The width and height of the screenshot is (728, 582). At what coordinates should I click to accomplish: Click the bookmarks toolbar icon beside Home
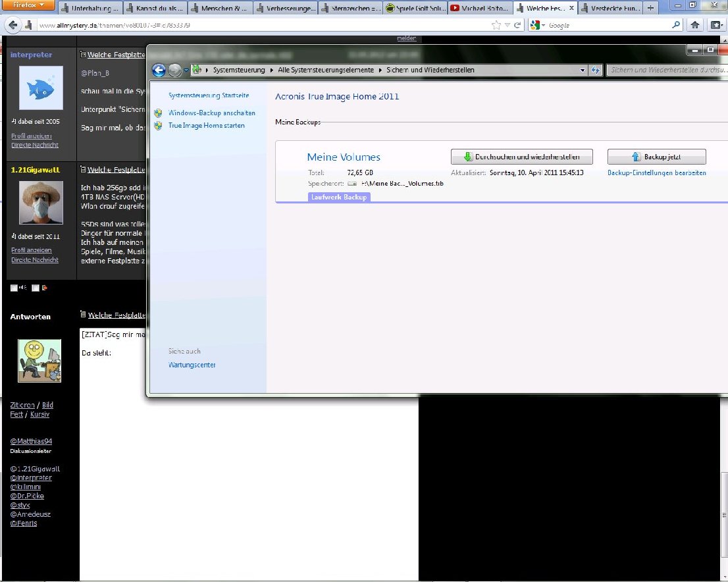(716, 25)
